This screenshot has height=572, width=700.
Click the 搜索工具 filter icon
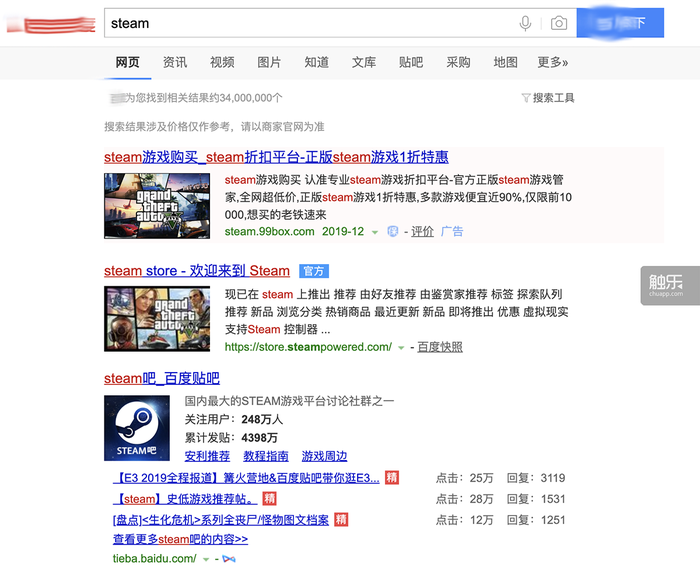point(526,98)
